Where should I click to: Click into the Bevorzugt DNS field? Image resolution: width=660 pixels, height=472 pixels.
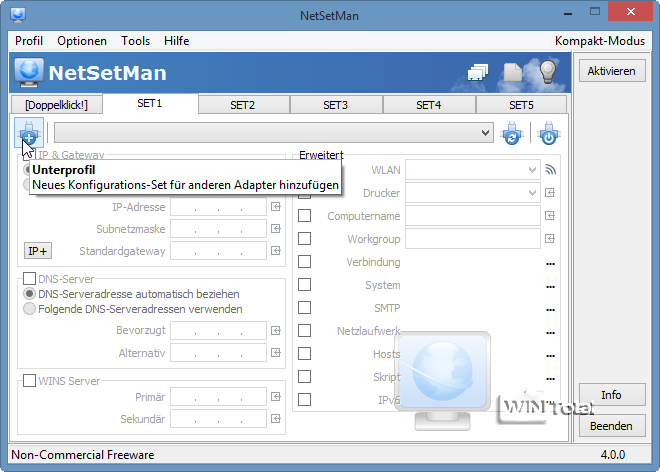[x=218, y=331]
